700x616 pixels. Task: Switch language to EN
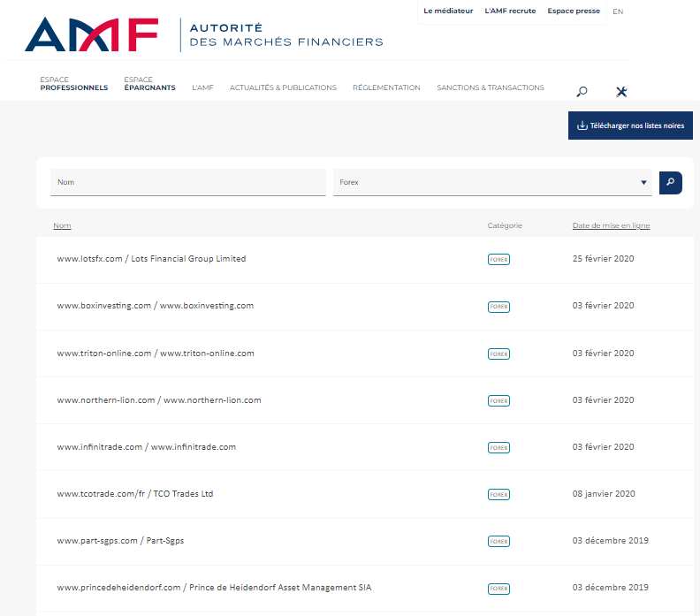pos(618,11)
